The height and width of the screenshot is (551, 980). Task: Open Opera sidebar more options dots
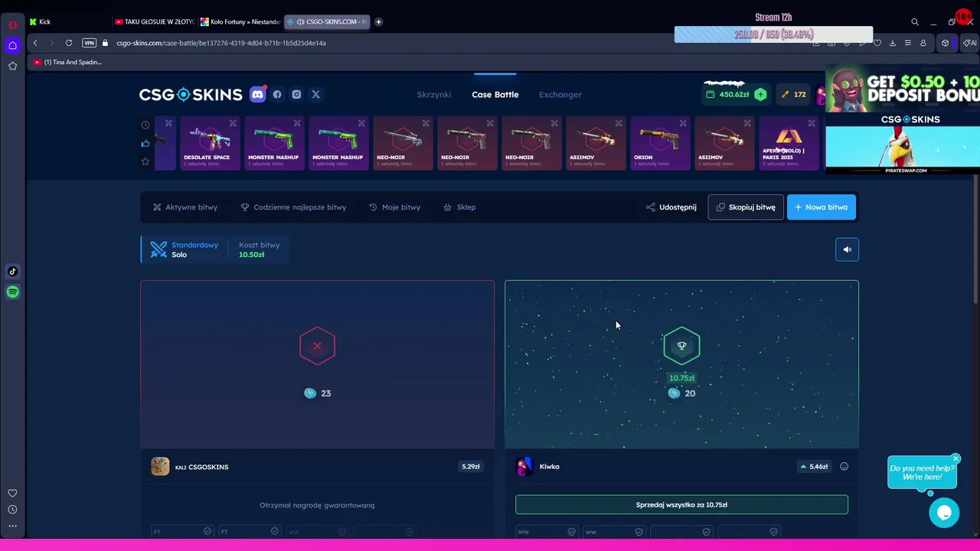[12, 526]
